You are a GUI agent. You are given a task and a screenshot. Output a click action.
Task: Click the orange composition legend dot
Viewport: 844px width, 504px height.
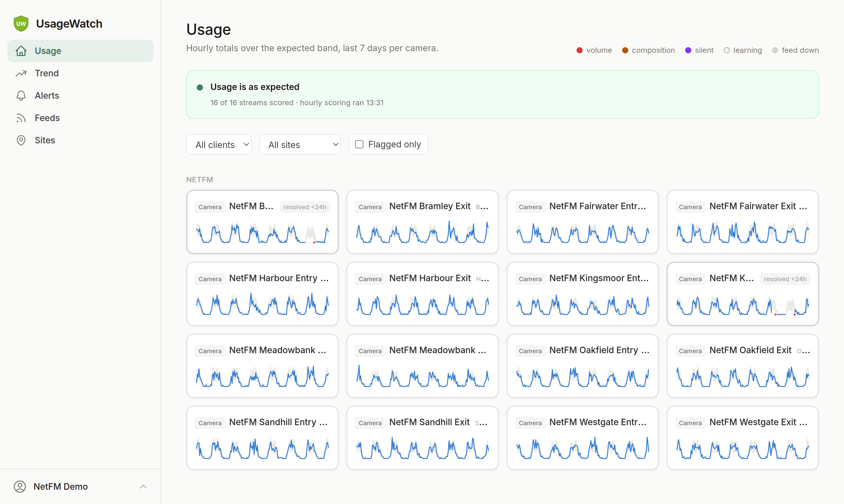coord(625,50)
